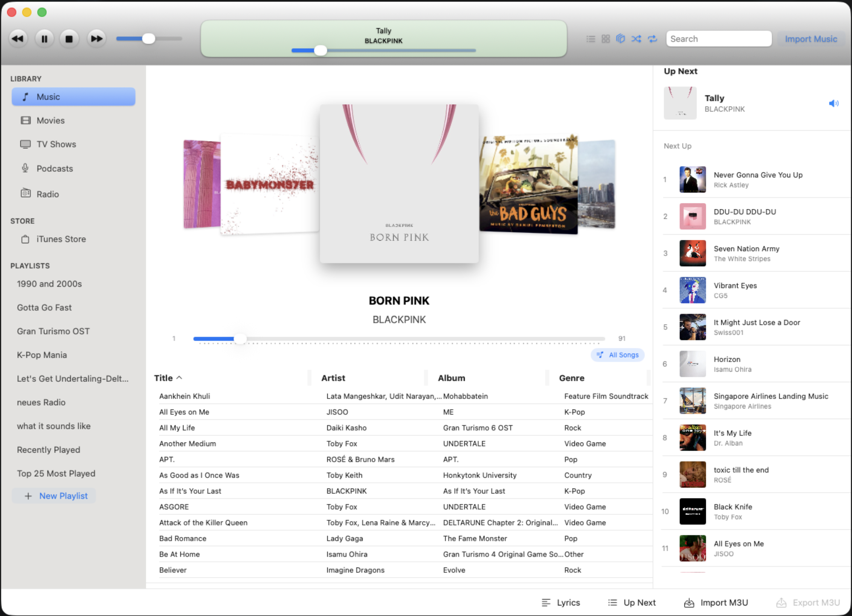Open the Podcasts library section
This screenshot has width=852, height=616.
click(x=55, y=168)
